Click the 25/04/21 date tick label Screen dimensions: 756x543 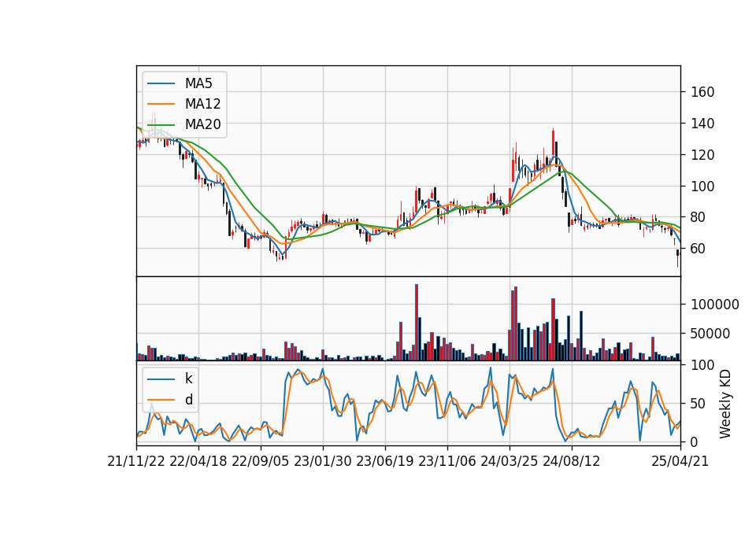[680, 461]
